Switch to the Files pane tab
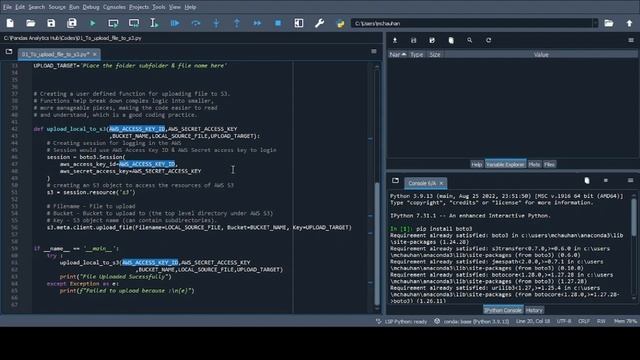This screenshot has width=640, height=360. [x=549, y=164]
